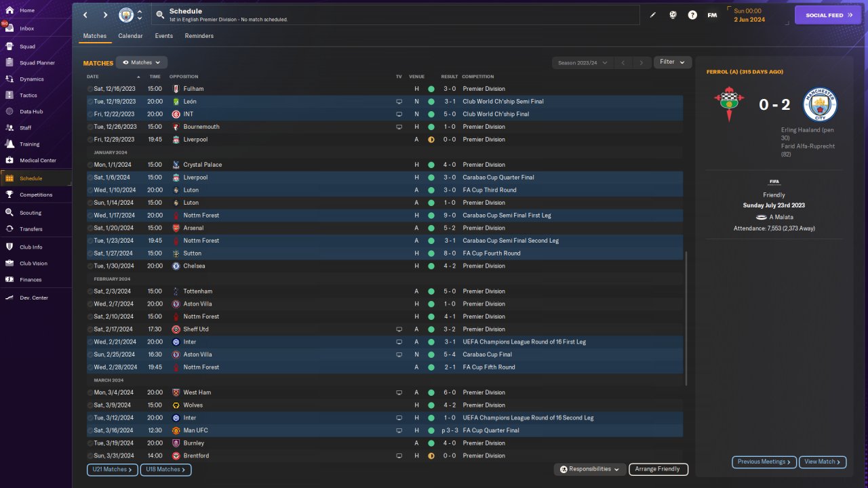Screen dimensions: 868x488
Task: Open the Matches view dropdown with eye icon
Action: 142,62
